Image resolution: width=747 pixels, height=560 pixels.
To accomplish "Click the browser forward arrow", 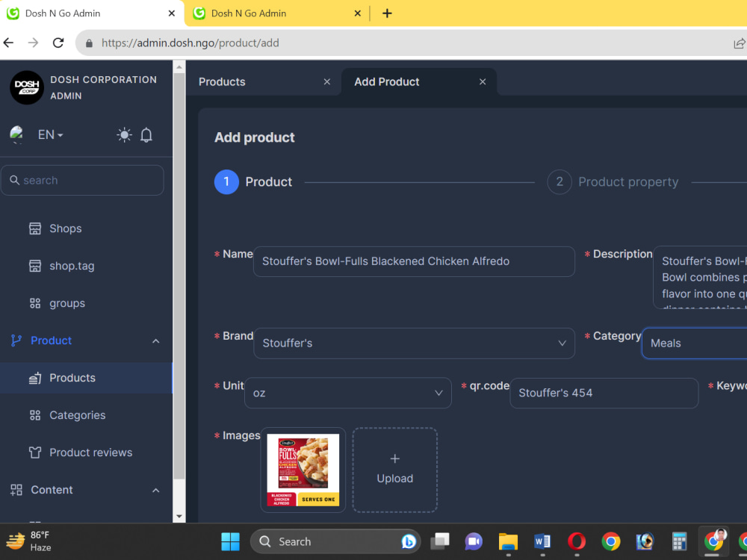I will coord(33,43).
